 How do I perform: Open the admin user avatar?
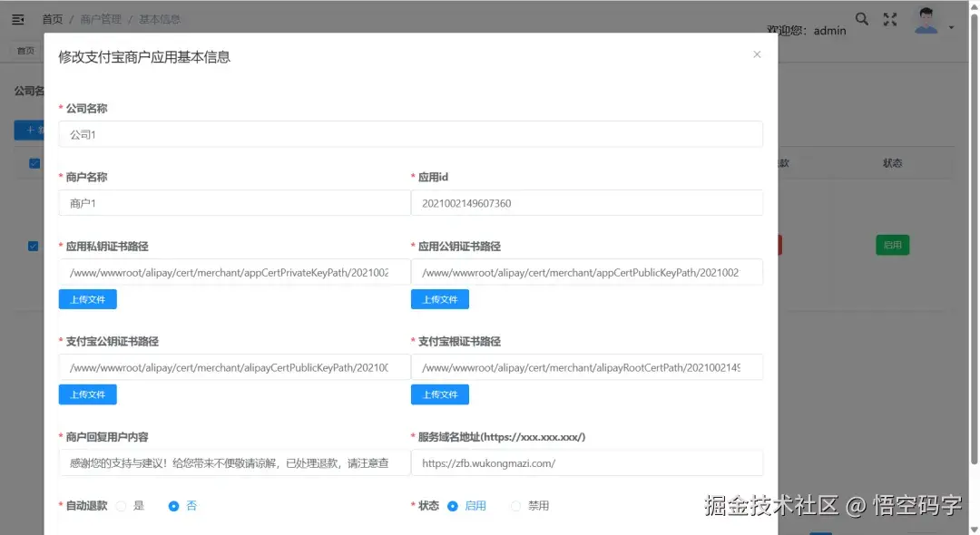point(926,21)
